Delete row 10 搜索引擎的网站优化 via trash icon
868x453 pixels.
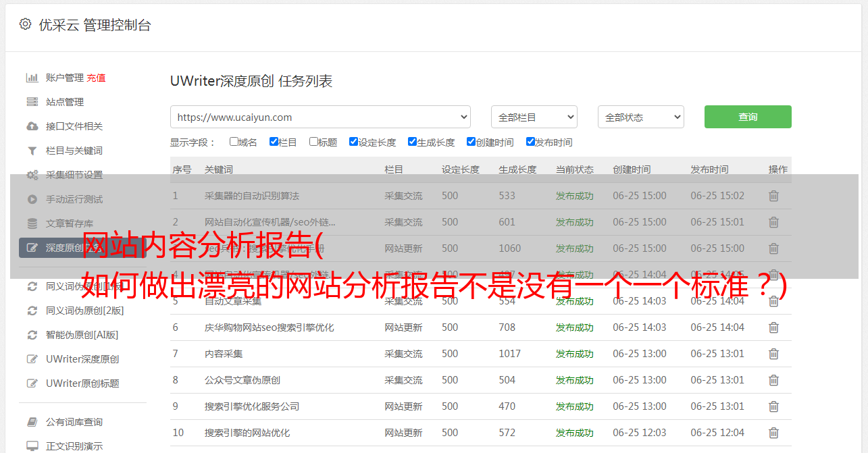[x=774, y=433]
